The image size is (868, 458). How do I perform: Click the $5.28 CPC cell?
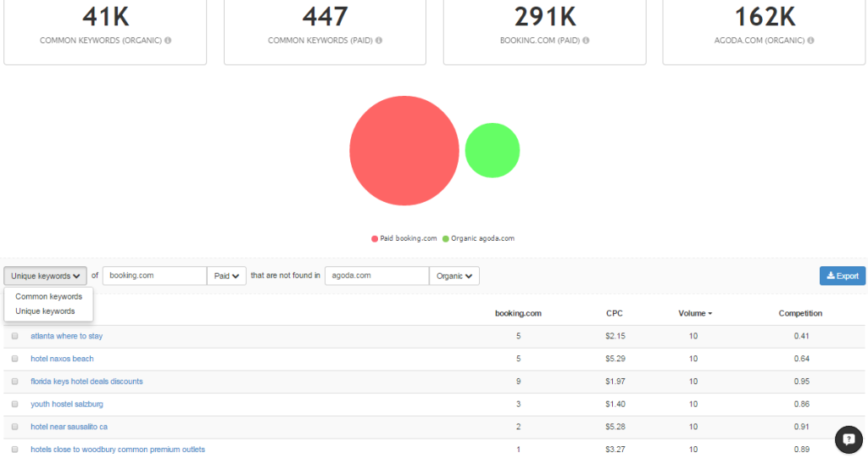pos(615,427)
